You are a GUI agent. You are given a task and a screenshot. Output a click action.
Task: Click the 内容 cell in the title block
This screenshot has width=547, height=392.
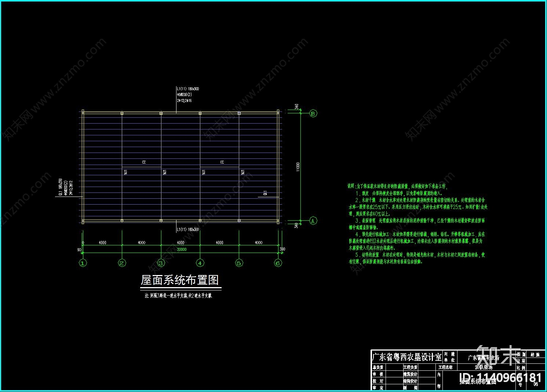439,380
